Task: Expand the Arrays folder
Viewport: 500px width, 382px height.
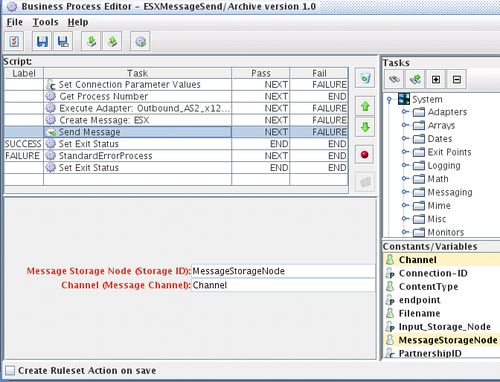Action: coord(405,125)
